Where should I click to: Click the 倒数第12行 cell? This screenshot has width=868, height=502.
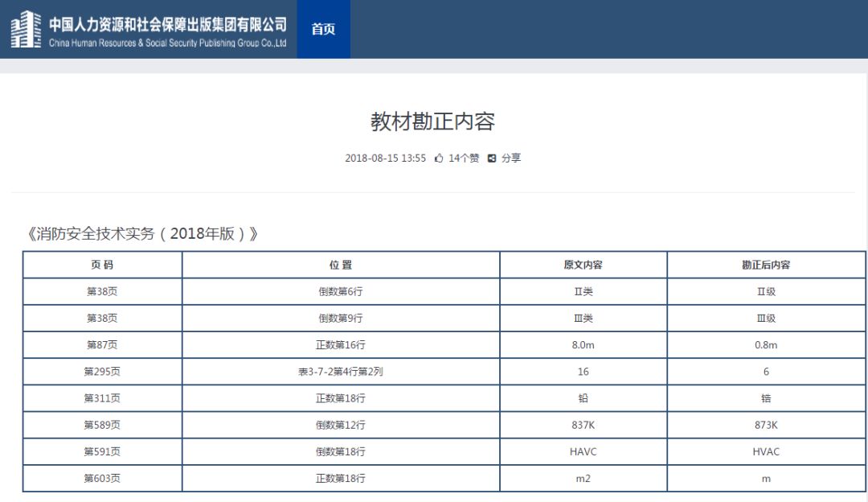click(x=341, y=425)
